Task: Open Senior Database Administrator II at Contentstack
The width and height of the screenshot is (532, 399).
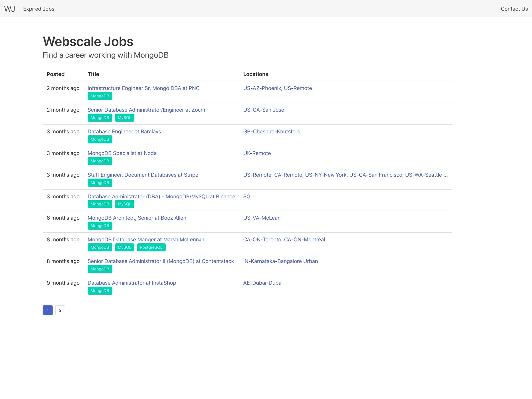Action: pyautogui.click(x=161, y=261)
